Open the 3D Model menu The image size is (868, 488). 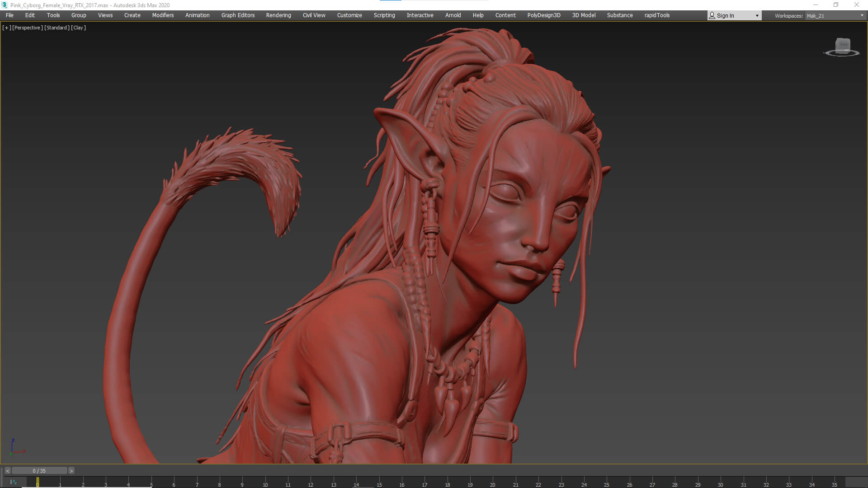(x=584, y=15)
